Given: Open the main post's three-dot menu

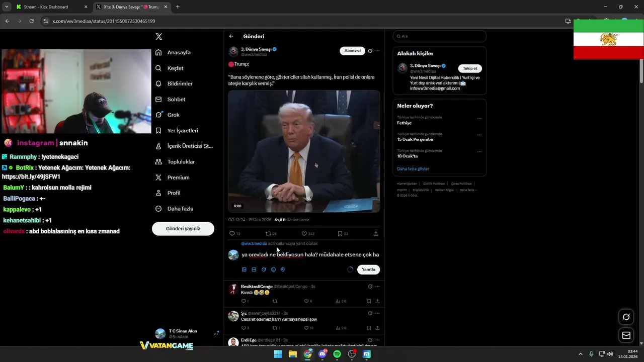Looking at the screenshot, I should [x=377, y=51].
